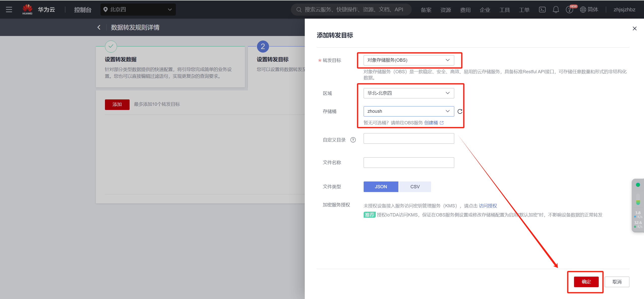Open the zhoush storage bucket dropdown
The width and height of the screenshot is (644, 299).
point(408,111)
